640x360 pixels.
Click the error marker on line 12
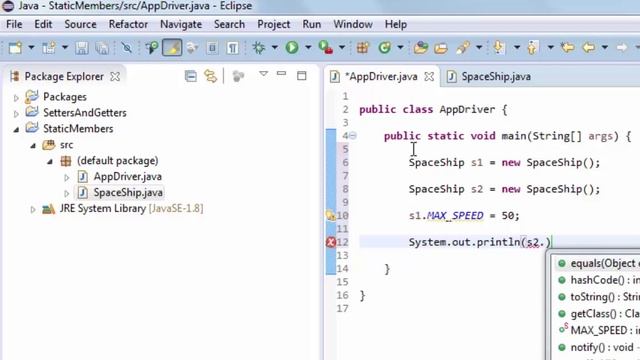[x=331, y=242]
